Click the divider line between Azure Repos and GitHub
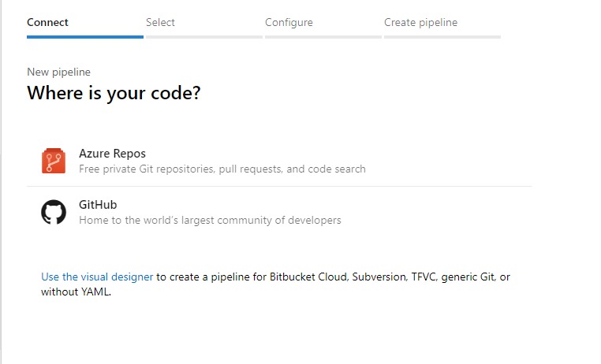Viewport: 601px width, 364px height. [x=279, y=187]
